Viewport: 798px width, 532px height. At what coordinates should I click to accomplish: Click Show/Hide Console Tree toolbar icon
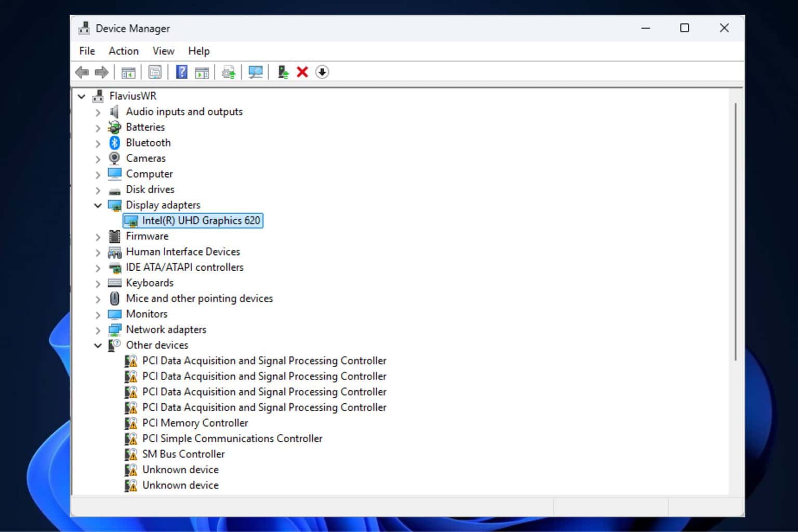point(128,72)
